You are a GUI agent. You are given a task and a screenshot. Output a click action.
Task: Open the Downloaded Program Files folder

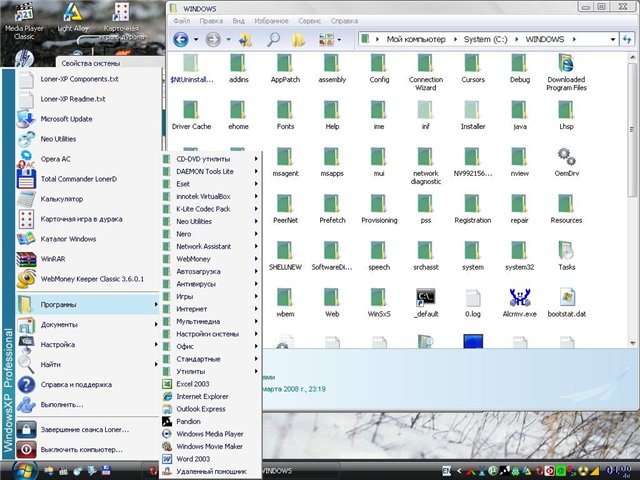coord(567,72)
